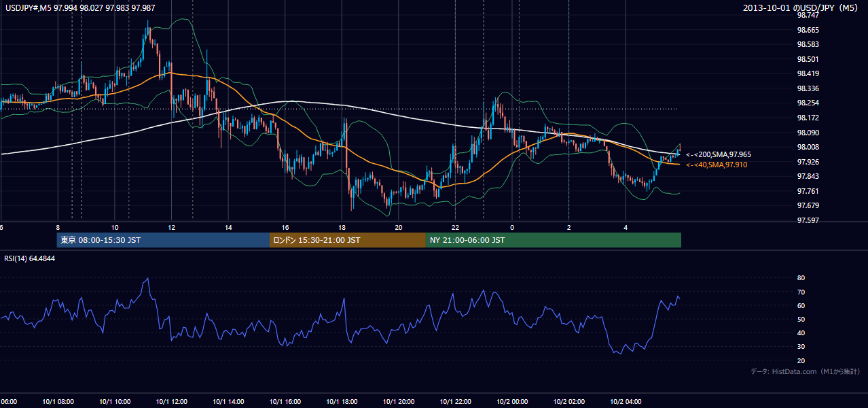The width and height of the screenshot is (868, 408).
Task: Click price axis label 98.254
Action: pos(808,103)
